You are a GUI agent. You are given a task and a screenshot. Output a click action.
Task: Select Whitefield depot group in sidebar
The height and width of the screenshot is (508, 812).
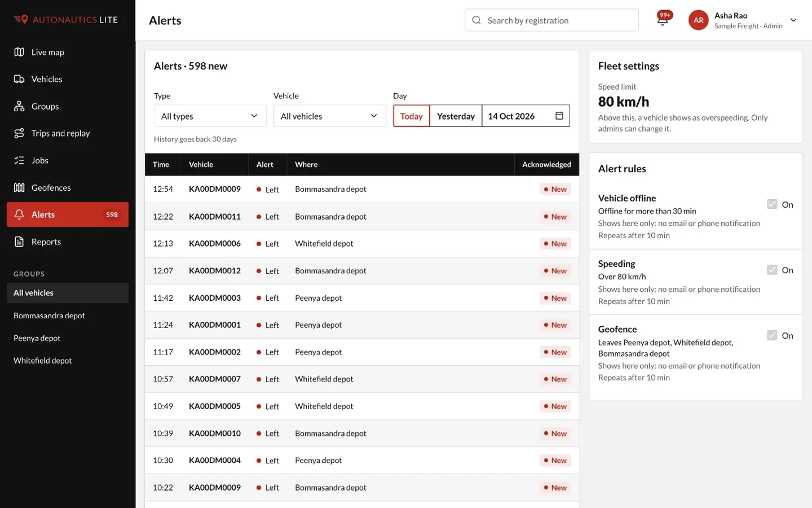point(68,361)
